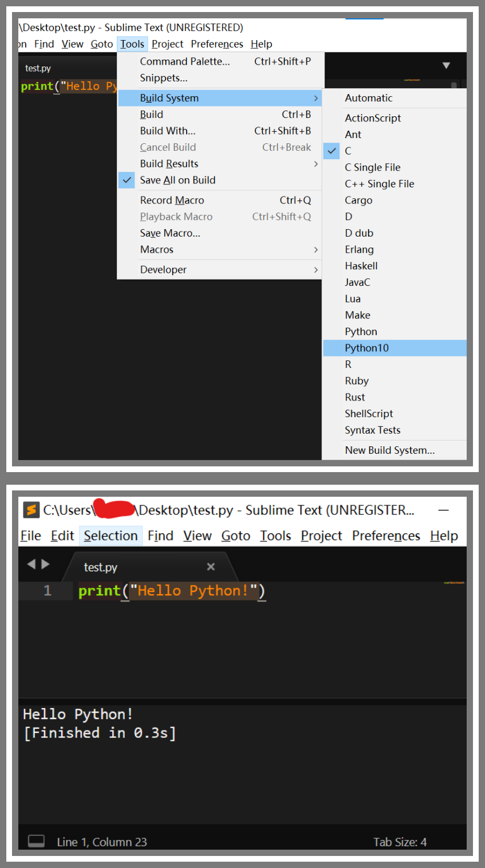Click the right tab navigation arrow
The height and width of the screenshot is (868, 485).
click(46, 564)
